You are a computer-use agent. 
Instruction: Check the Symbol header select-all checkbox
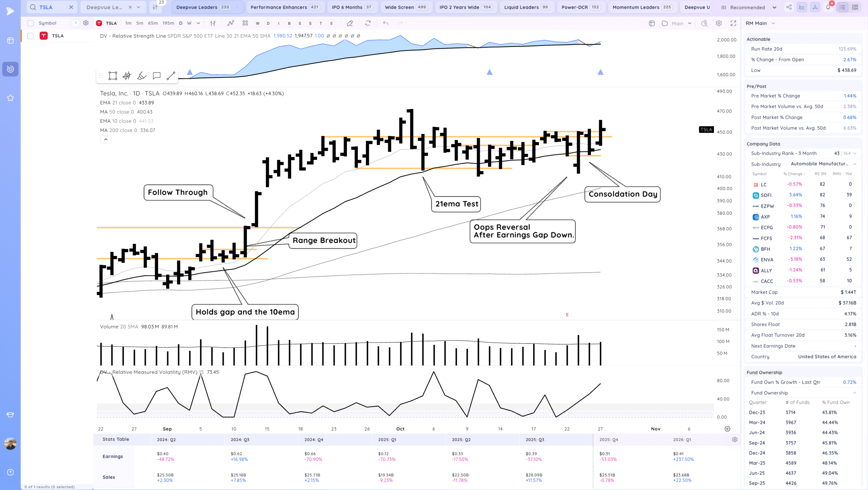coord(31,23)
